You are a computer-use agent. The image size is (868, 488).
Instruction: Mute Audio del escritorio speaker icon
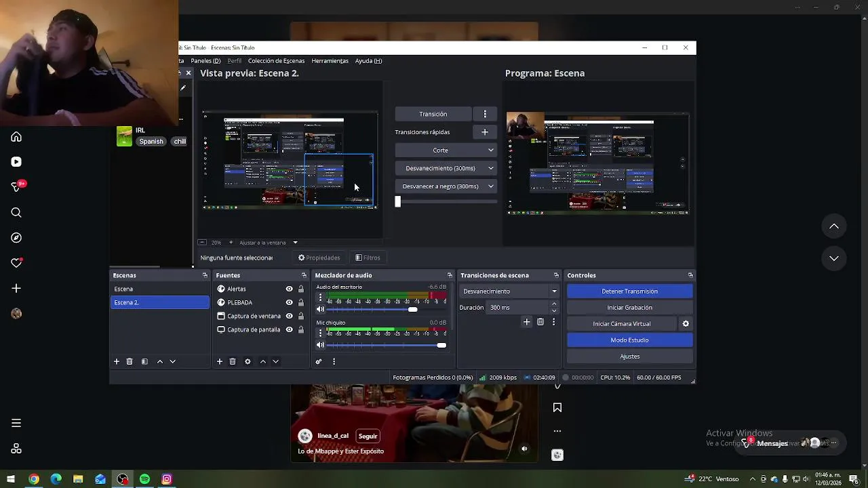(320, 310)
